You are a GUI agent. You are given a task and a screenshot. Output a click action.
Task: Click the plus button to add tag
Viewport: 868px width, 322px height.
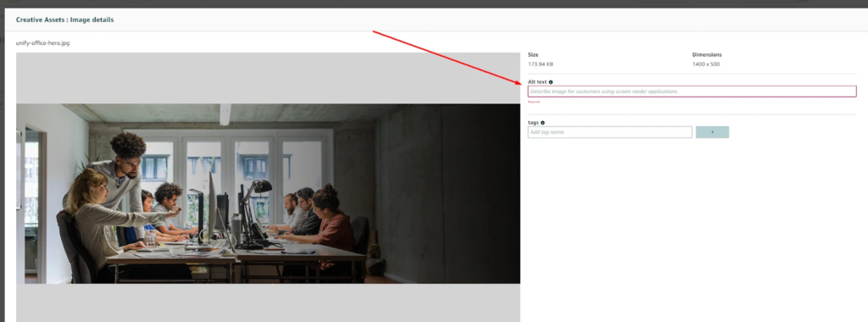tap(712, 132)
